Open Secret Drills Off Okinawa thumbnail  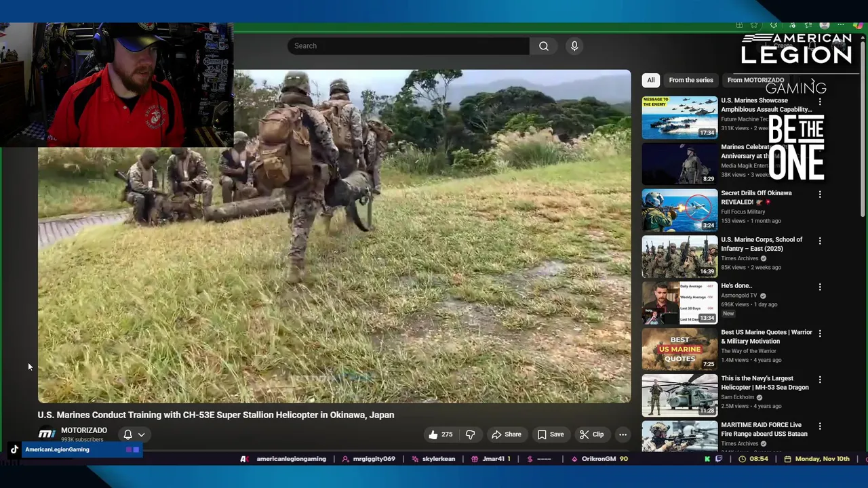[679, 210]
